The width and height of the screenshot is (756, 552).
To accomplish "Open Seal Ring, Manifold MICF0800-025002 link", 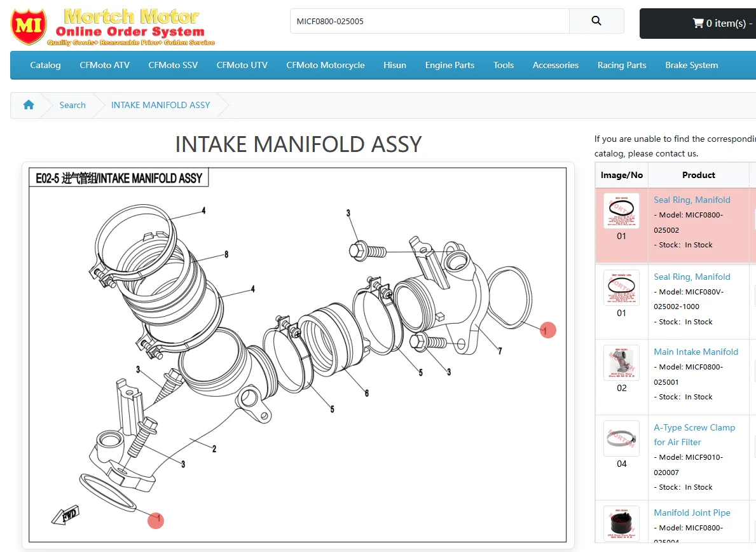I will (x=692, y=200).
